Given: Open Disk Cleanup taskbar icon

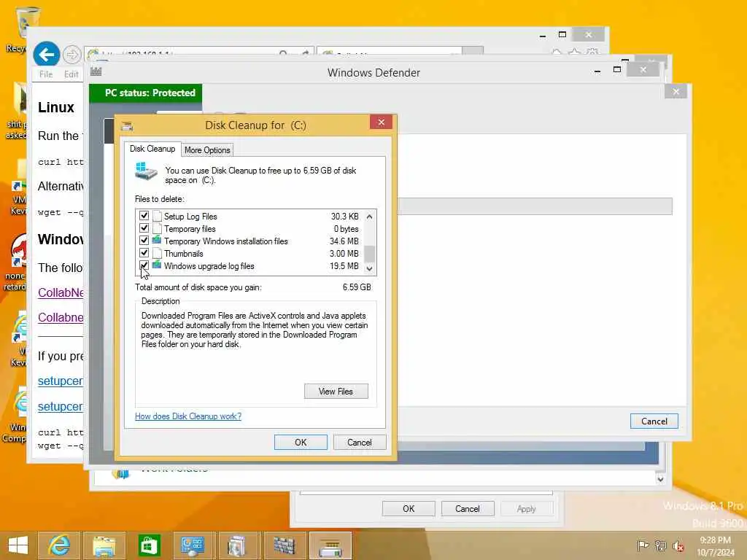Looking at the screenshot, I should pos(330,545).
